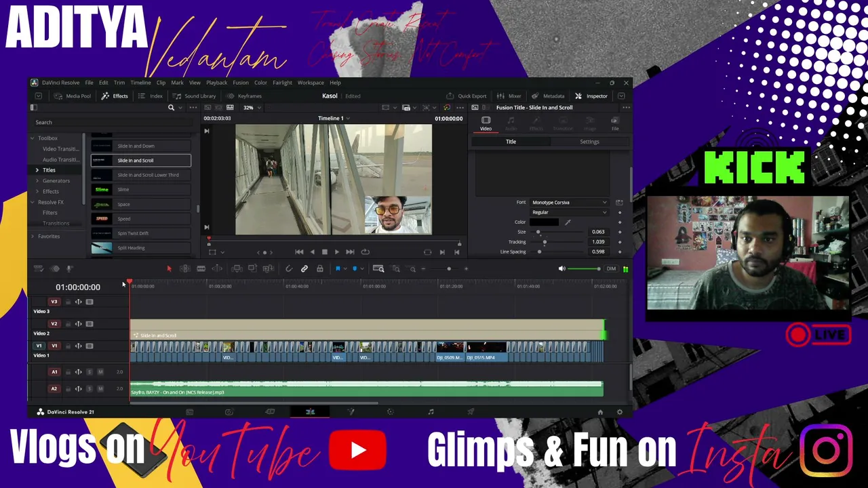Stop playback in the viewer

tap(324, 252)
